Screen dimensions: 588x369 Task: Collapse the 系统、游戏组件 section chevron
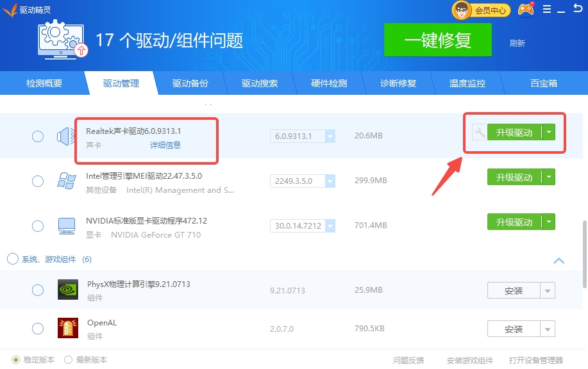coord(559,261)
